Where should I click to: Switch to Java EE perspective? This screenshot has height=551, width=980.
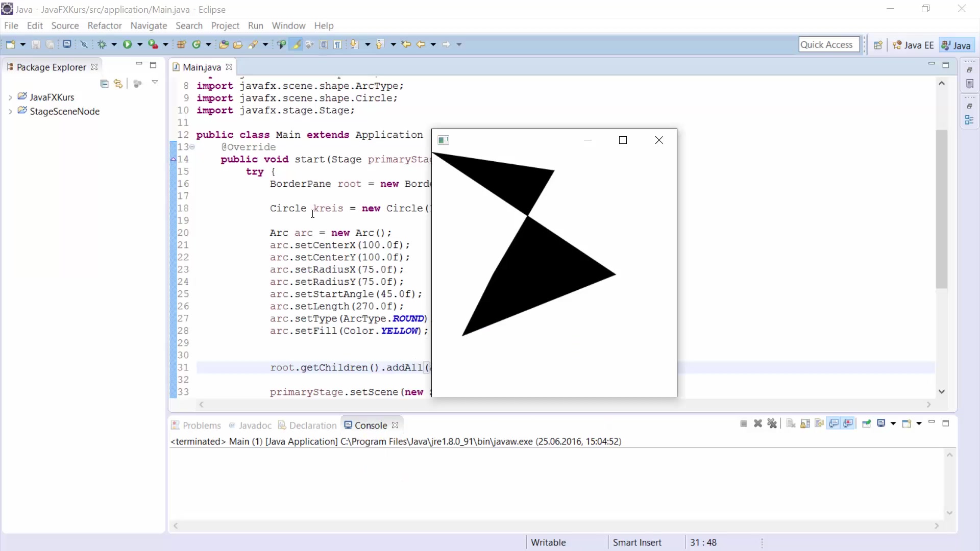click(x=913, y=45)
